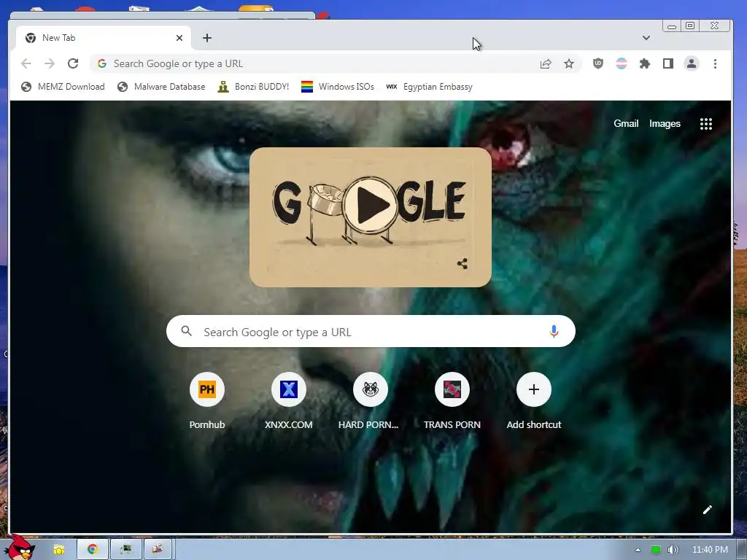The image size is (747, 560).
Task: Open Chrome's three-dot menu
Action: [x=715, y=63]
